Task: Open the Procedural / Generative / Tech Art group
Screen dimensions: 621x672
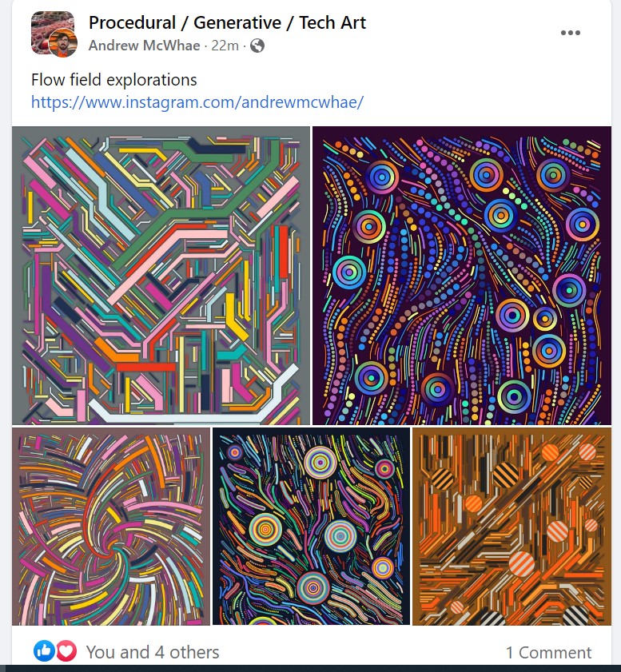Action: 227,22
